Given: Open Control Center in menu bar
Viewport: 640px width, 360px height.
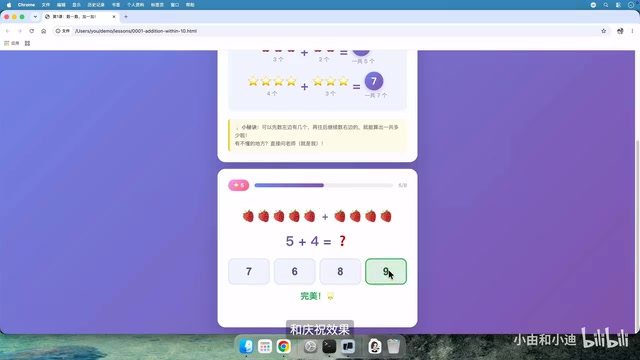Looking at the screenshot, I should pyautogui.click(x=618, y=5).
